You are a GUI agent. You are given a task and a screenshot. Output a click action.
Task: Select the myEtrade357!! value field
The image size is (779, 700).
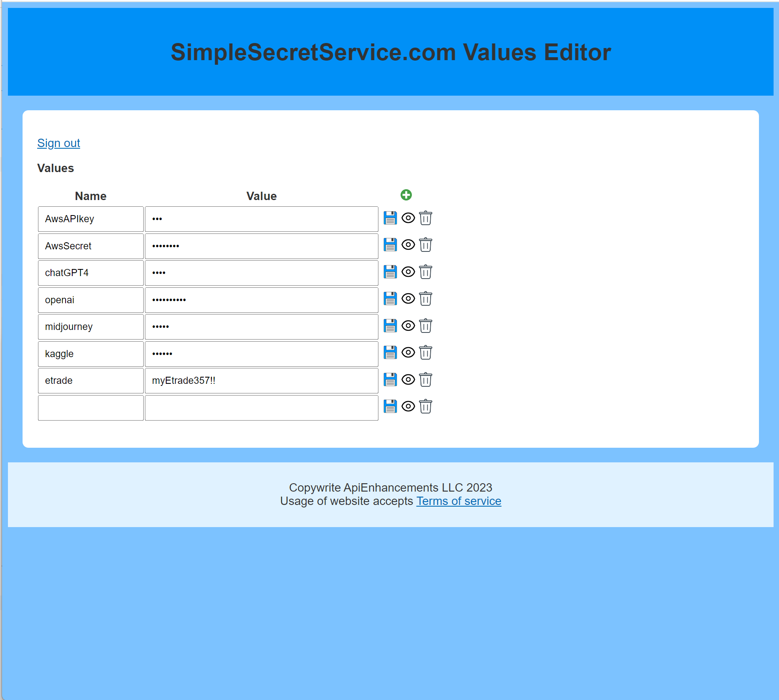point(261,380)
